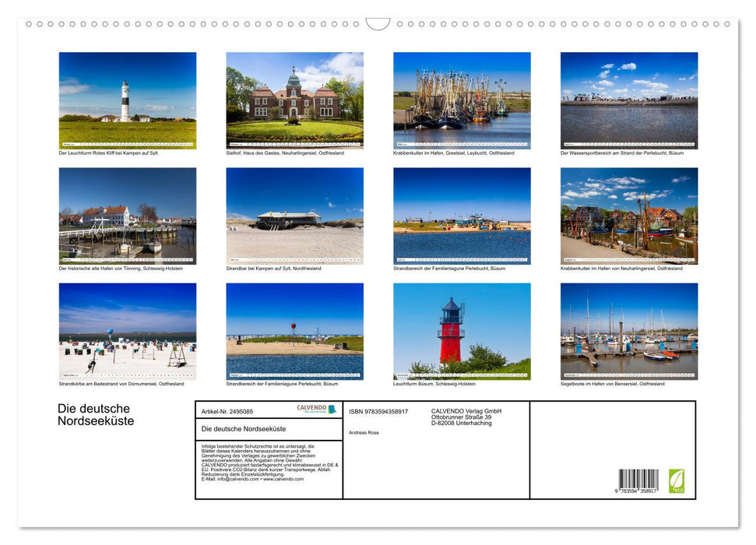This screenshot has width=756, height=545.
Task: Click the info@calvendo.com email line
Action: point(252,479)
